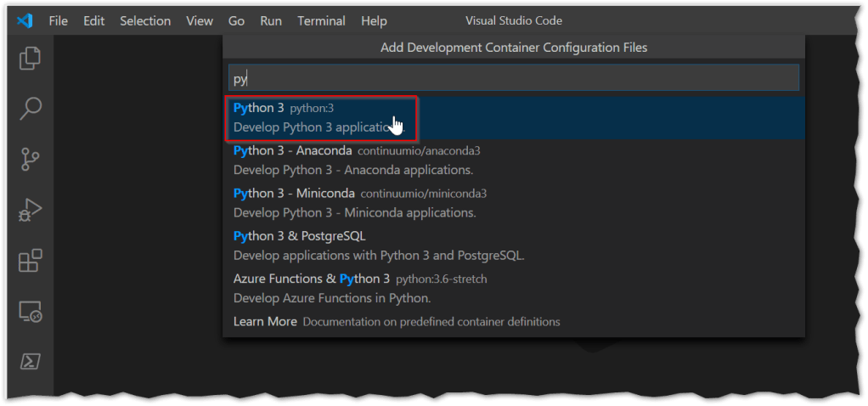Open the File menu
Screen dimensions: 868x406
point(58,20)
